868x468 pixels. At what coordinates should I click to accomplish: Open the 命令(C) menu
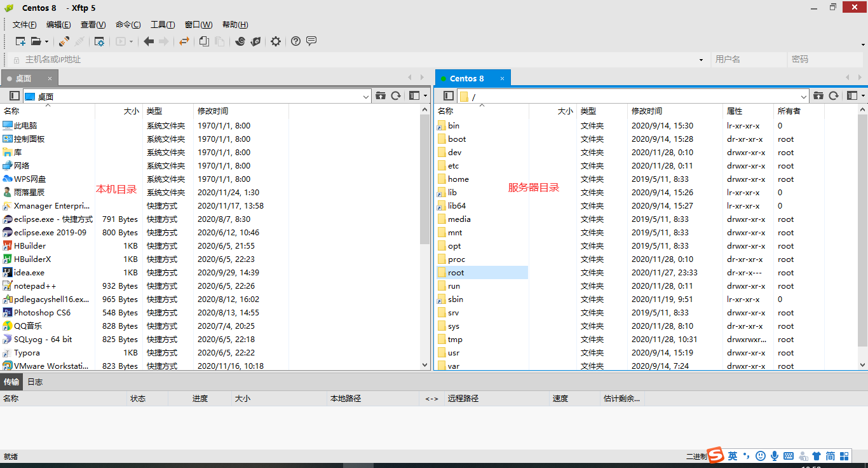[x=128, y=25]
